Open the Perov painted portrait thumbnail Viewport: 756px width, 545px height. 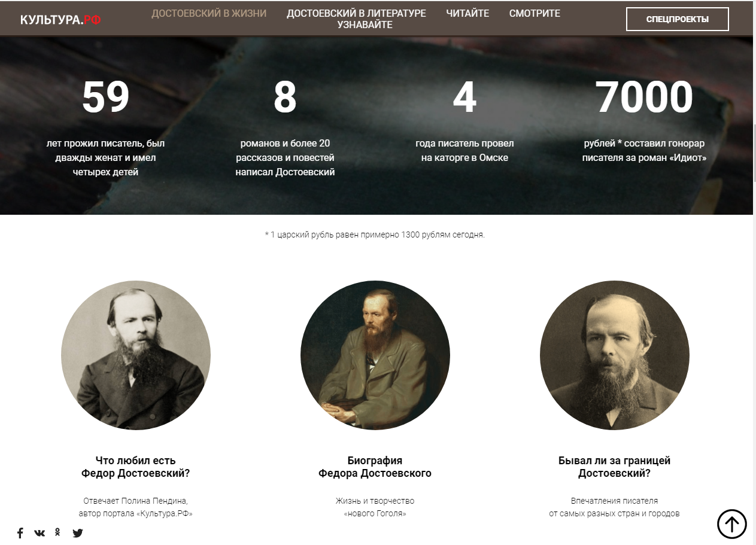(x=375, y=355)
